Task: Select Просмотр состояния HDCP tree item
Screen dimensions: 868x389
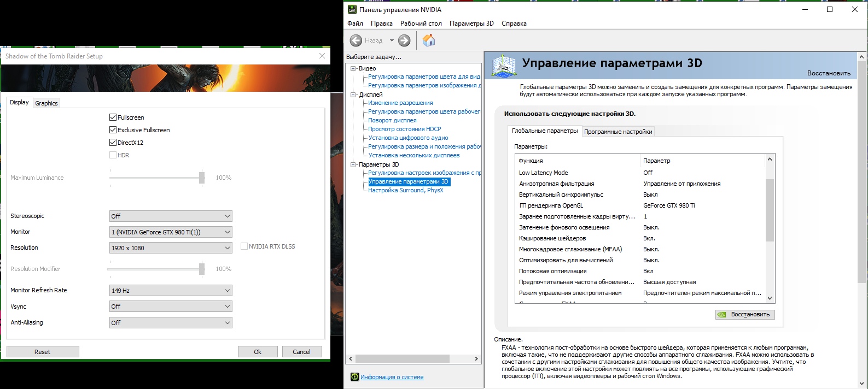Action: (x=404, y=129)
